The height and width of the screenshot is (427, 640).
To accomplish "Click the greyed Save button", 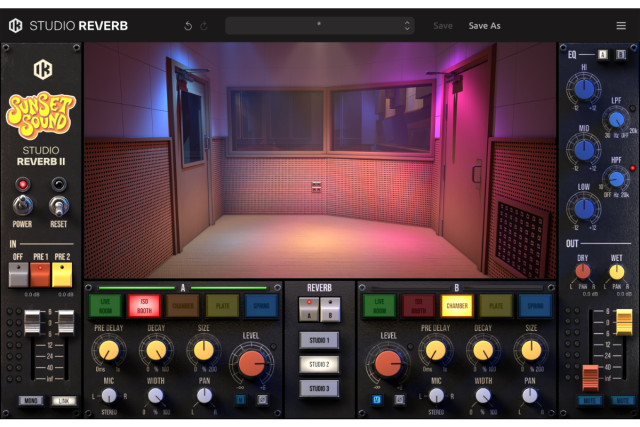I will click(443, 26).
